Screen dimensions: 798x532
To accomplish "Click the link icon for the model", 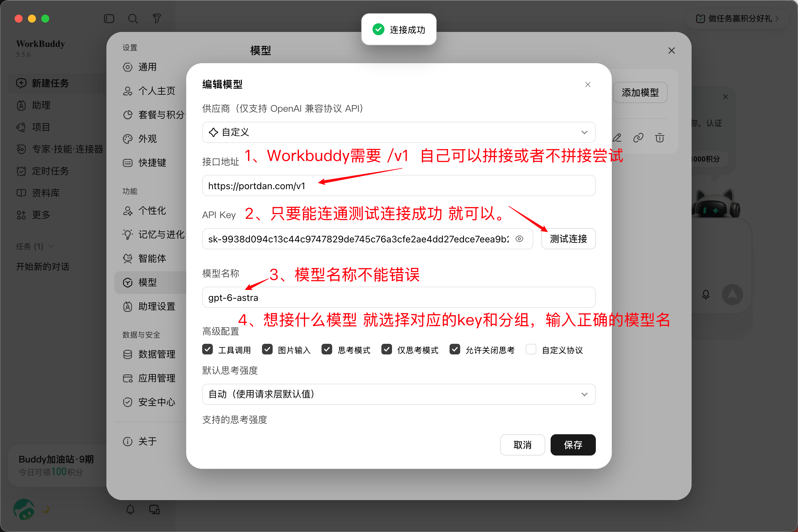I will [x=638, y=138].
